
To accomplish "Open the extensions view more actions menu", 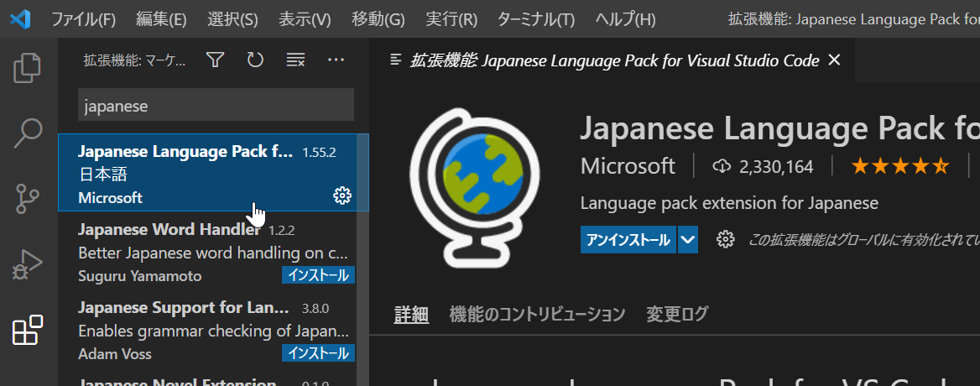I will [336, 60].
